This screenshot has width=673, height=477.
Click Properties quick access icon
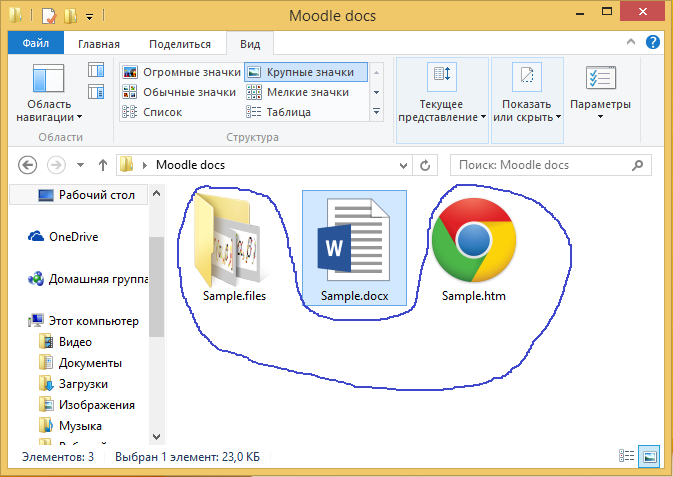pos(49,16)
